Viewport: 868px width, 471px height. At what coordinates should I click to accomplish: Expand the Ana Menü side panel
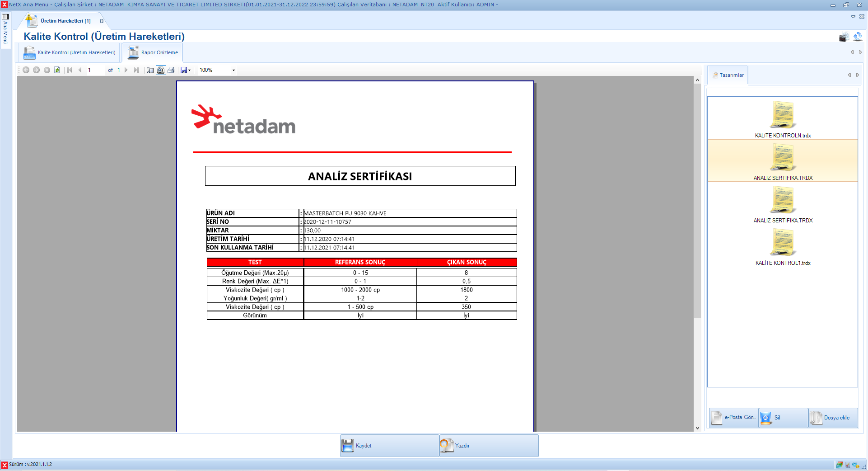[5, 30]
